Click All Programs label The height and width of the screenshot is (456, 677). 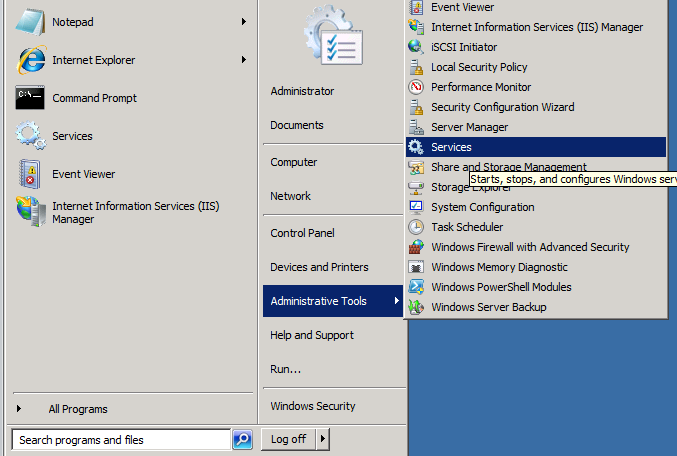click(78, 409)
